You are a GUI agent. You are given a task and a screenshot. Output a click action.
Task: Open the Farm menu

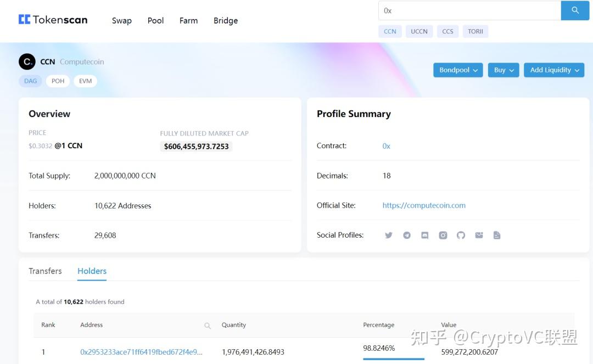[188, 21]
